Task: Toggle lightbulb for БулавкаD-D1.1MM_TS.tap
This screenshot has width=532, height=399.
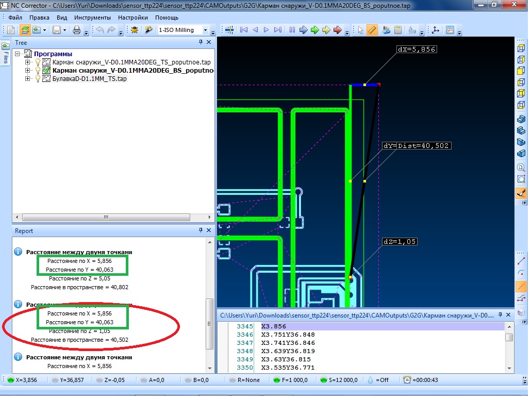Action: (x=38, y=79)
